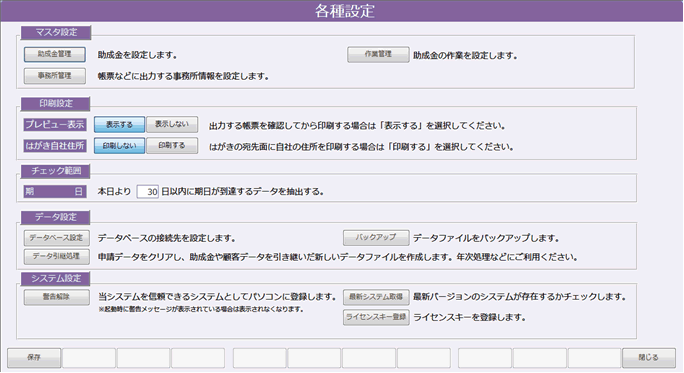The image size is (684, 373).
Task: Select 表示しない for preview display
Action: point(172,124)
